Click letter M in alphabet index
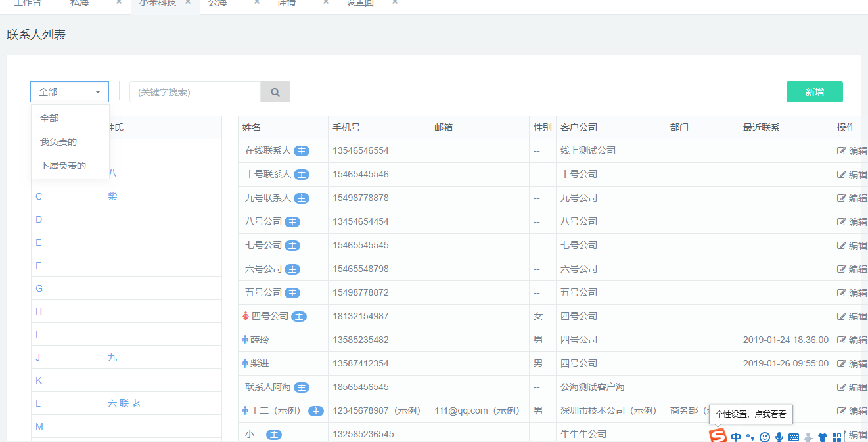The height and width of the screenshot is (442, 868). point(39,426)
